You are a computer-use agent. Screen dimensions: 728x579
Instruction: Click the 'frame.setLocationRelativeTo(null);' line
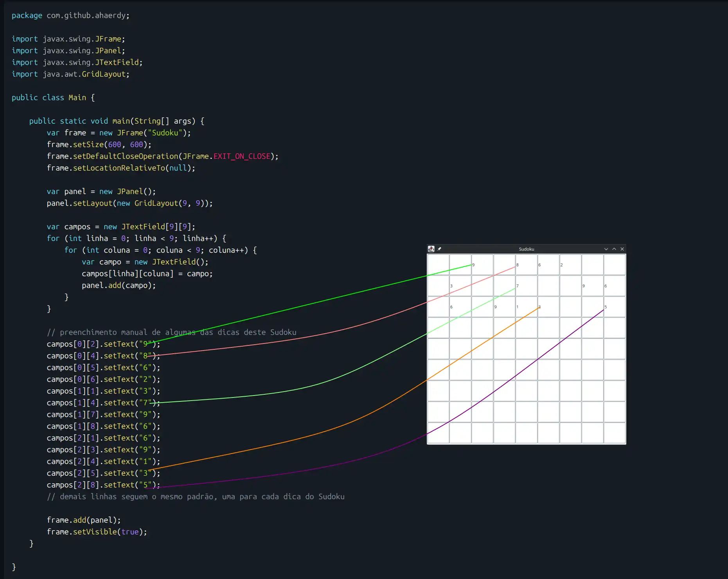click(121, 168)
